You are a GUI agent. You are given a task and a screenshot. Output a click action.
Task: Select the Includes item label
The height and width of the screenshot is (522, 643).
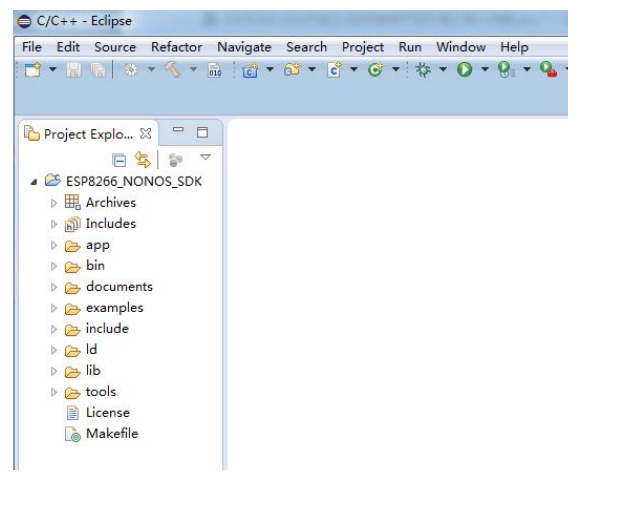(x=111, y=223)
